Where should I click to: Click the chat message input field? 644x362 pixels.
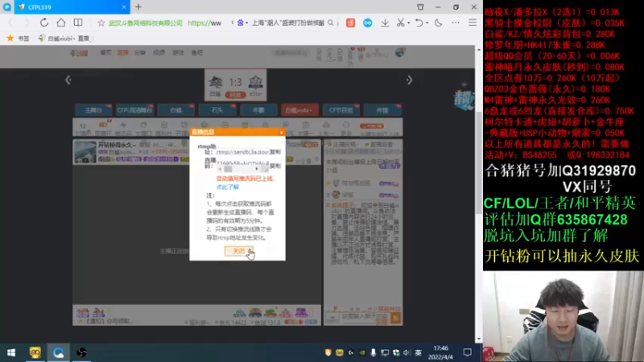tap(365, 317)
